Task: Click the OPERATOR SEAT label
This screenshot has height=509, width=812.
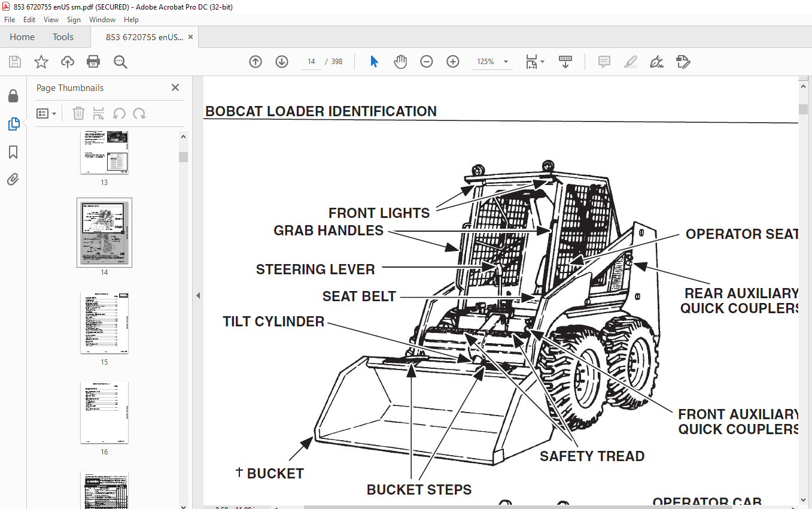Action: tap(742, 234)
